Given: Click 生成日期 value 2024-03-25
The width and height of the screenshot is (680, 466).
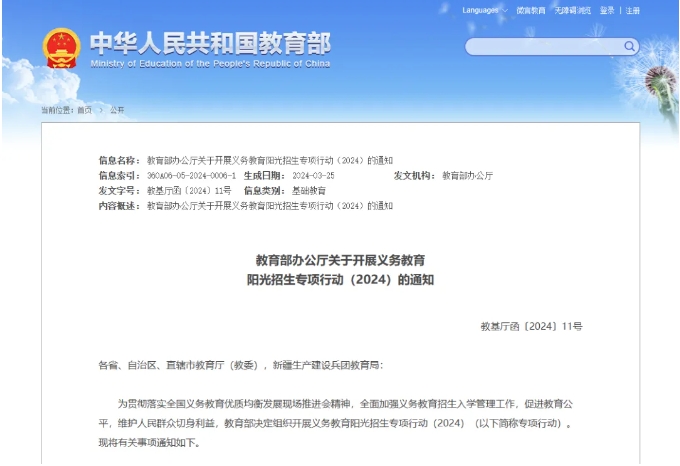Looking at the screenshot, I should pos(313,176).
